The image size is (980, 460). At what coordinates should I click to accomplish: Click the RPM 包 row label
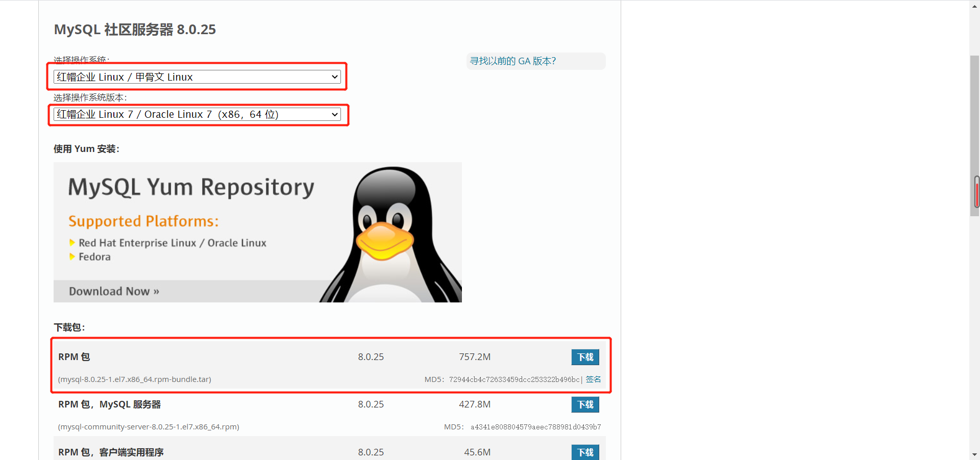pyautogui.click(x=73, y=356)
